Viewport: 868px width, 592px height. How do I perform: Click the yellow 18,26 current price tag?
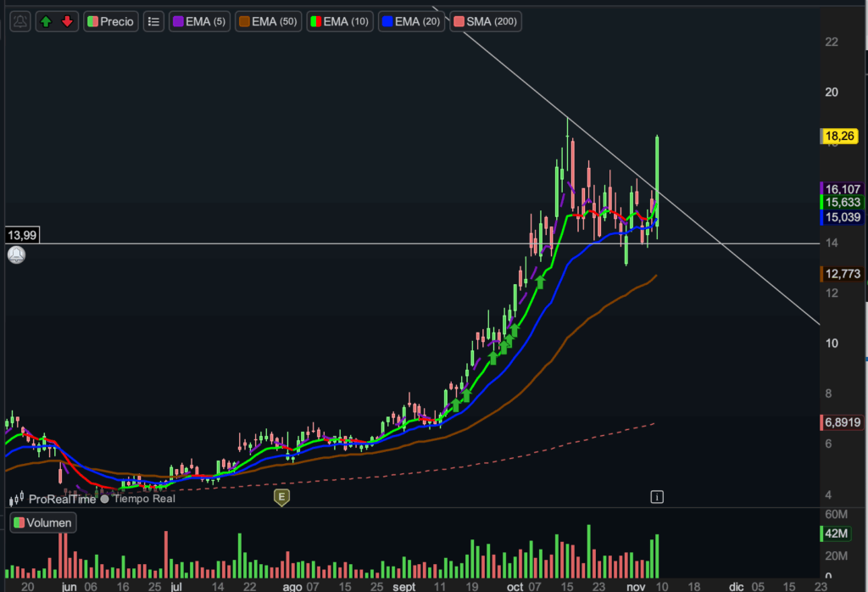[842, 136]
